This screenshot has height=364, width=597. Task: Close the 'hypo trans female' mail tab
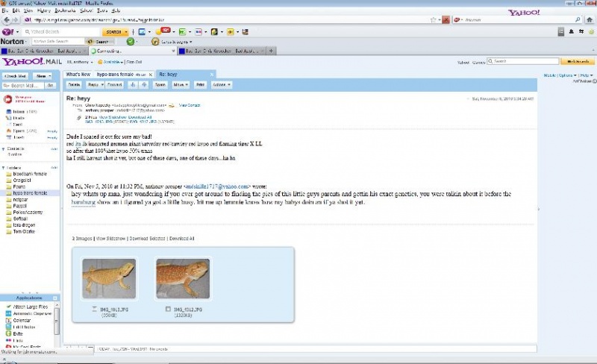[x=151, y=75]
